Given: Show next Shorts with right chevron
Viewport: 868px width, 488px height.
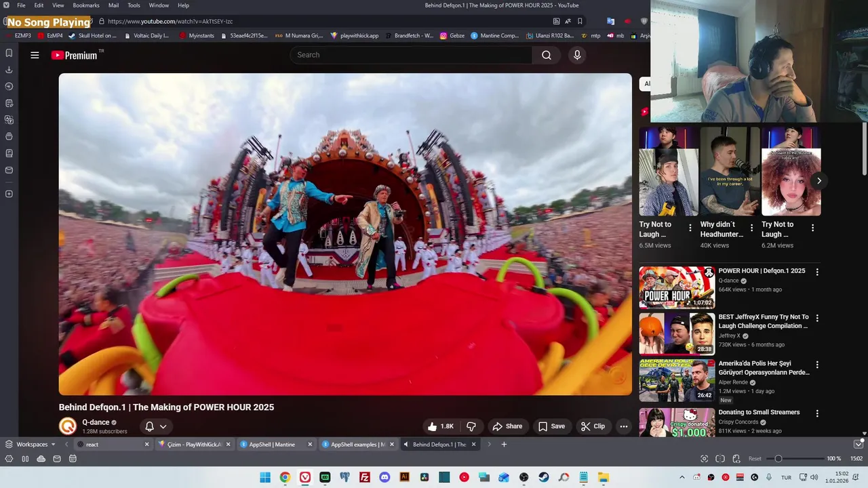Looking at the screenshot, I should point(818,181).
